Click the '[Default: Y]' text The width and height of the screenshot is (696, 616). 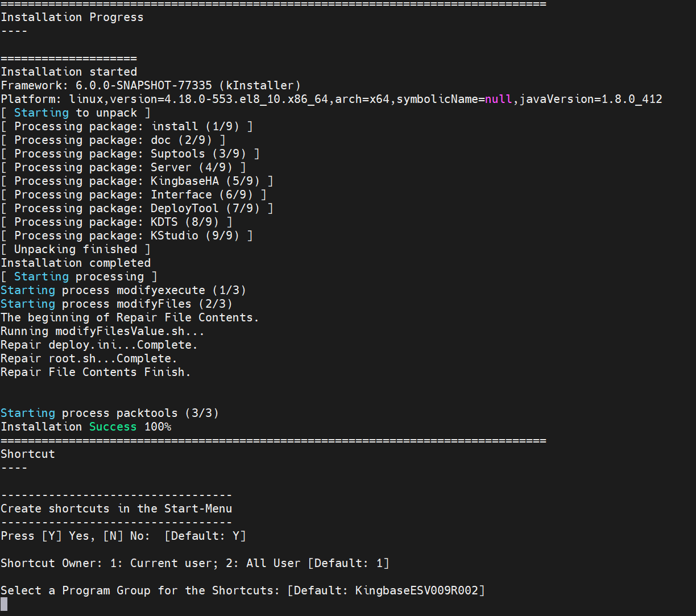coord(205,536)
